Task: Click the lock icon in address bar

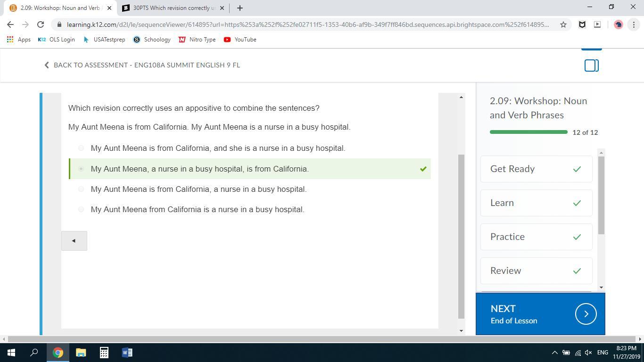Action: click(x=59, y=25)
